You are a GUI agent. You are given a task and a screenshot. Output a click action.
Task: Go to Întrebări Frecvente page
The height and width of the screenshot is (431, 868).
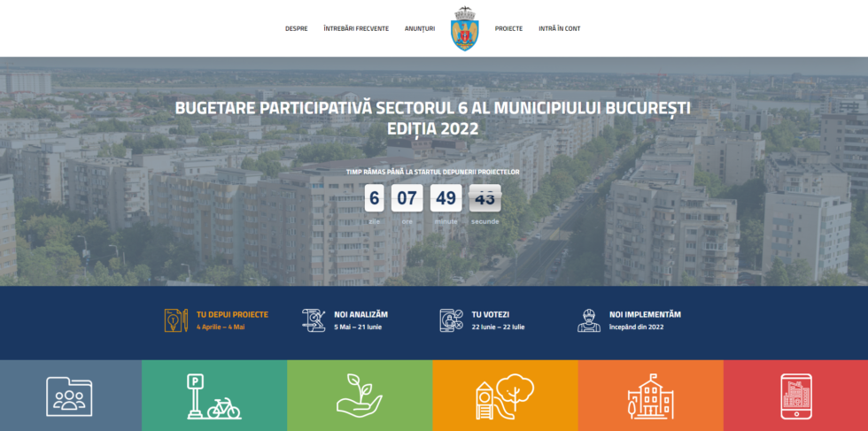point(356,28)
